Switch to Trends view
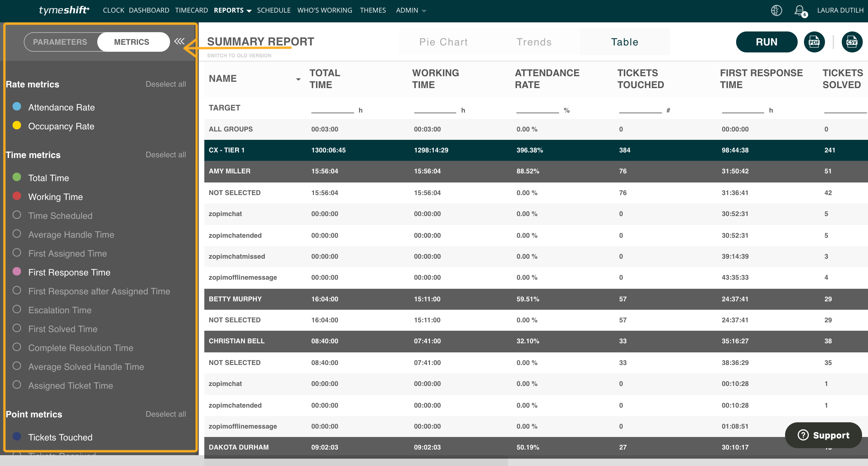868x466 pixels. (x=534, y=42)
